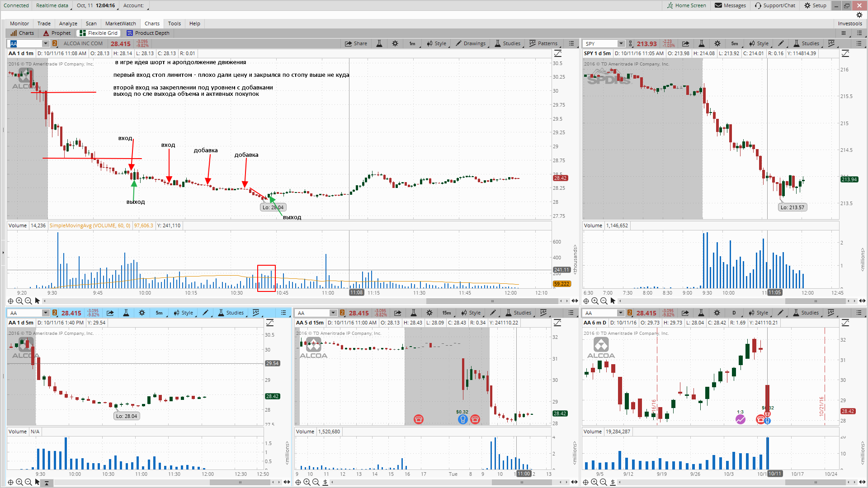Image resolution: width=868 pixels, height=488 pixels.
Task: Click the drawings pencil icon on SPY chart
Action: pos(781,43)
